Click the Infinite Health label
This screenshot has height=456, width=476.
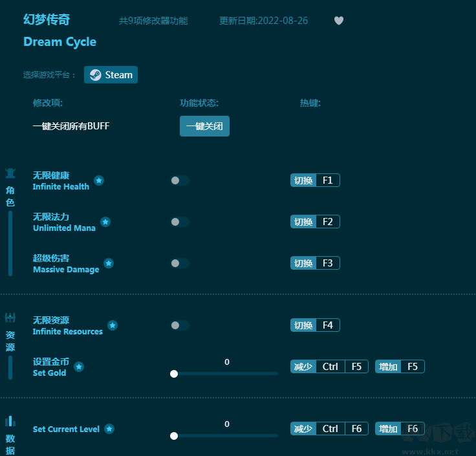tap(61, 186)
